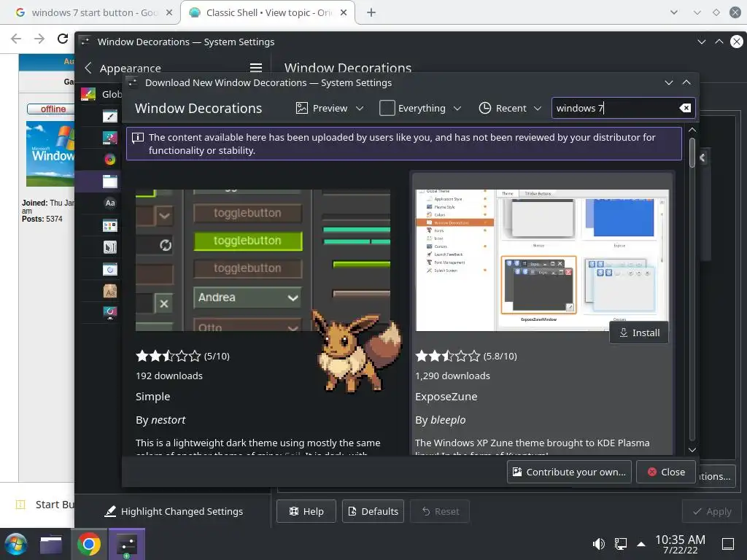This screenshot has width=747, height=560.
Task: Go back using the Appearance back arrow
Action: [x=88, y=68]
